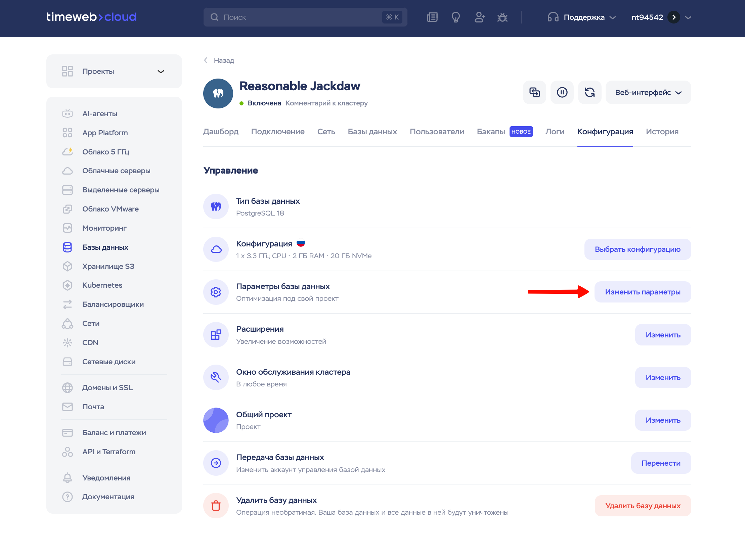Image resolution: width=745 pixels, height=560 pixels.
Task: Expand the Поддержка menu
Action: [x=582, y=17]
